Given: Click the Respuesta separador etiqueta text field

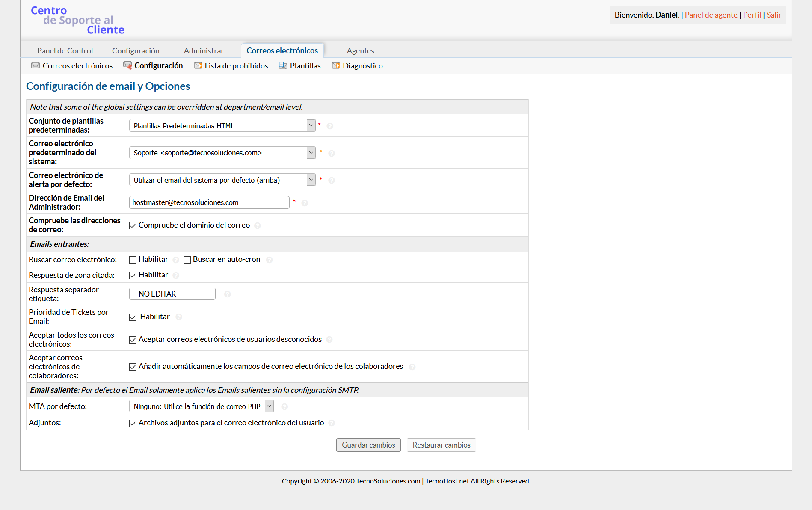Looking at the screenshot, I should [x=172, y=294].
